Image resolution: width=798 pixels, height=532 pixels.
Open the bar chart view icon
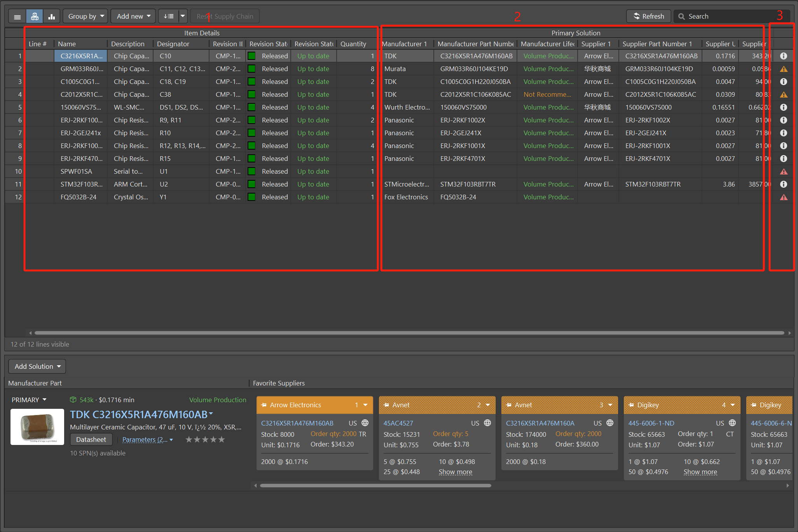[x=51, y=16]
